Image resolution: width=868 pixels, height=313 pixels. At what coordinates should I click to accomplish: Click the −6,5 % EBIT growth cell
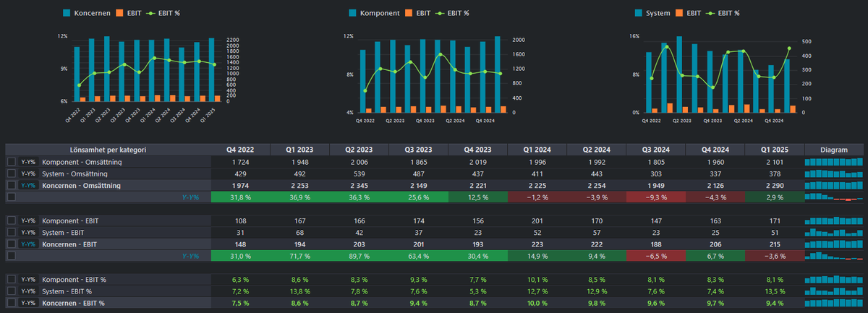click(x=655, y=256)
